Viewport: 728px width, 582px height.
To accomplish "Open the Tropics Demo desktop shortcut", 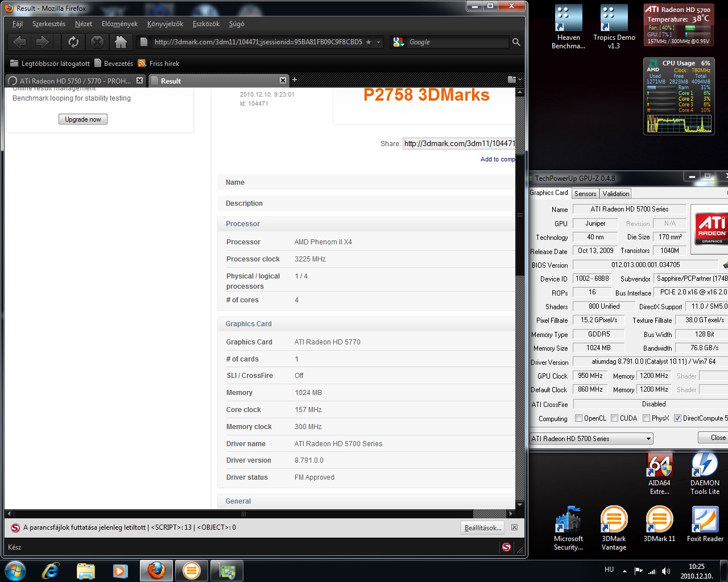I will 614,27.
